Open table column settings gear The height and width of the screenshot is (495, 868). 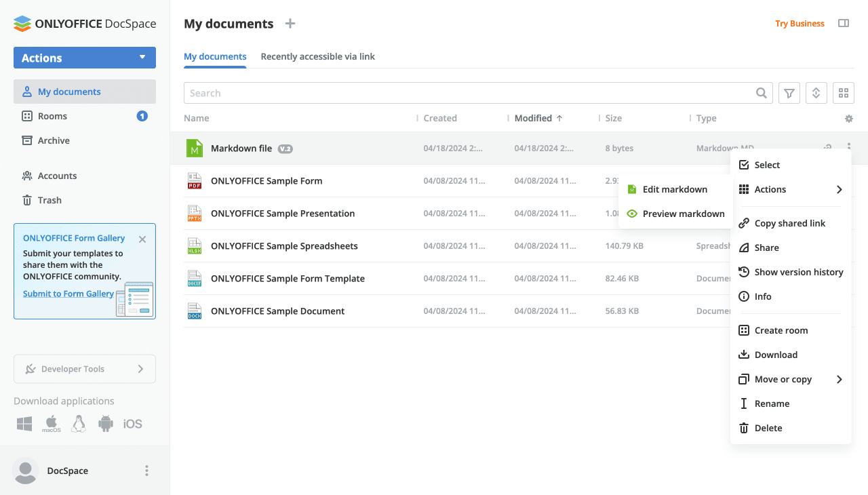point(849,119)
